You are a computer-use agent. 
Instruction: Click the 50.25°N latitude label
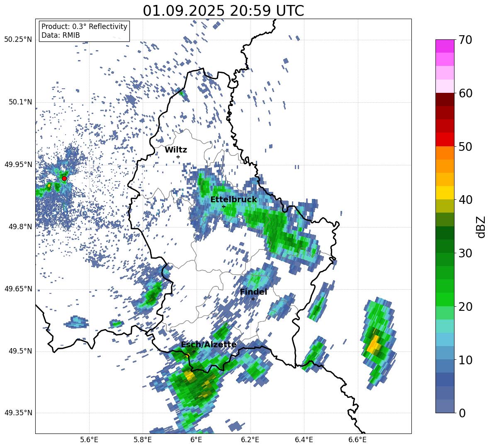[19, 40]
